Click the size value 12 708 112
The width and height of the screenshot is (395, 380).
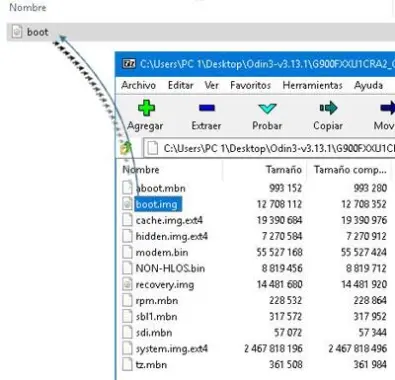tap(279, 204)
